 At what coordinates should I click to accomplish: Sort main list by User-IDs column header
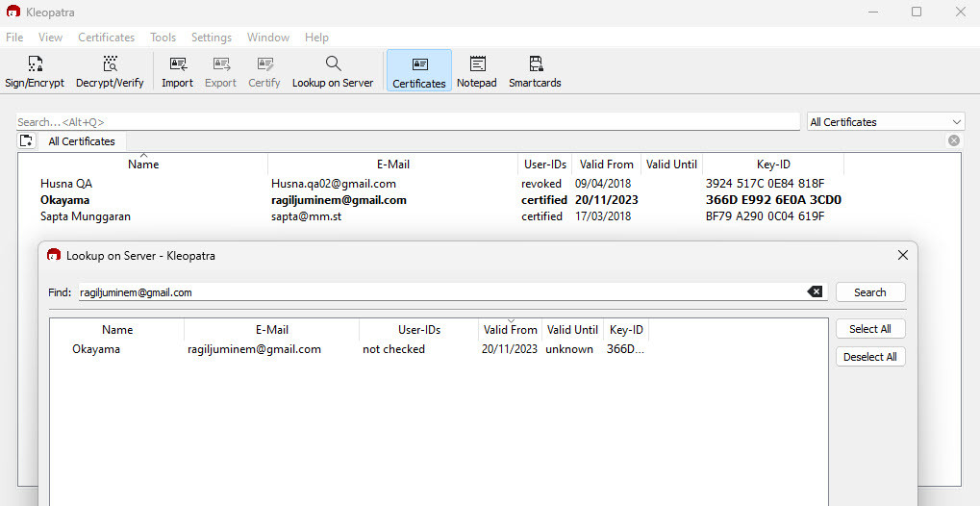[545, 164]
